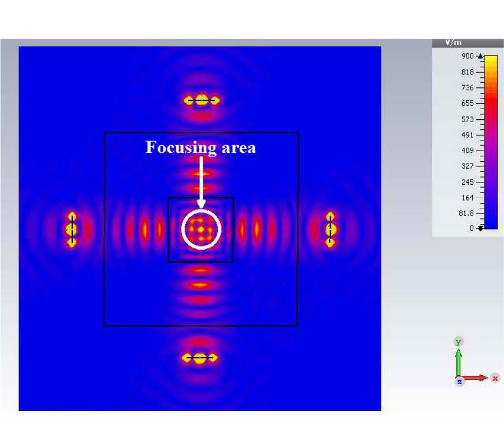Viewport: 504px width, 448px height.
Task: Select the top dipole antenna
Action: pyautogui.click(x=202, y=101)
